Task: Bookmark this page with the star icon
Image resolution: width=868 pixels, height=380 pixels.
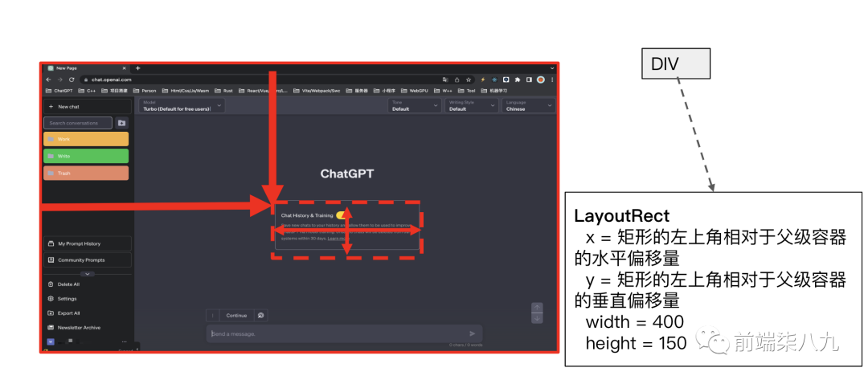Action: click(x=469, y=80)
